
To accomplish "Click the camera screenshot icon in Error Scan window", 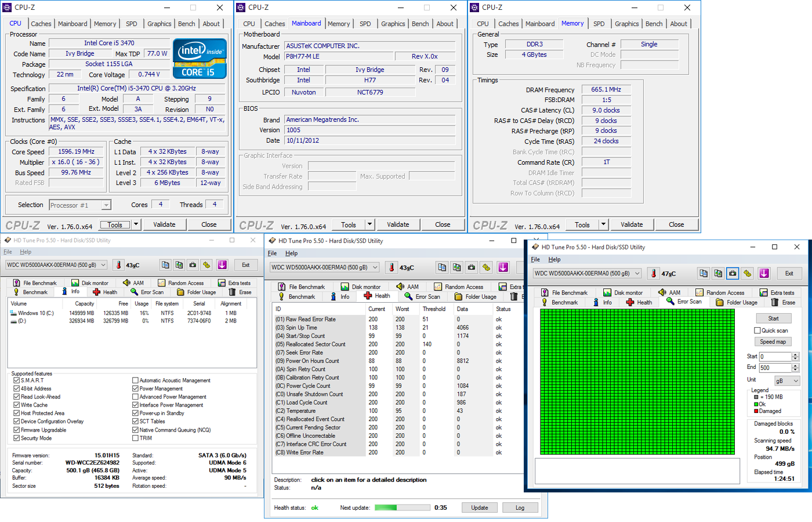I will click(x=733, y=273).
